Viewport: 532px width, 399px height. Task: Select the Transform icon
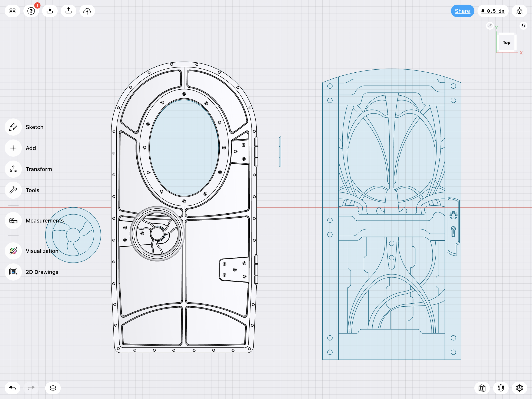tap(13, 169)
